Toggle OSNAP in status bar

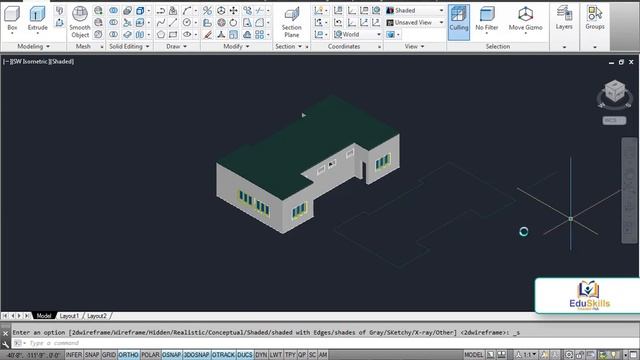coord(171,355)
